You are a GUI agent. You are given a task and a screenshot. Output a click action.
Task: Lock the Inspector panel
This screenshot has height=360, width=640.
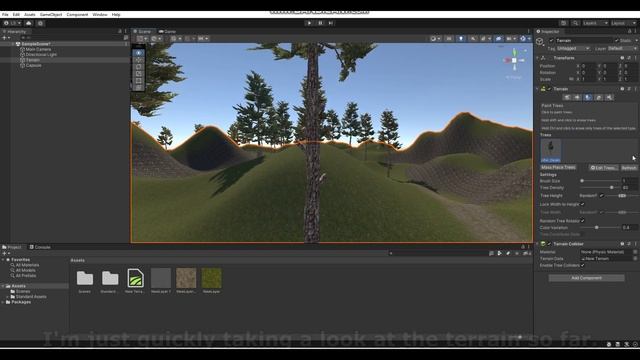point(629,31)
